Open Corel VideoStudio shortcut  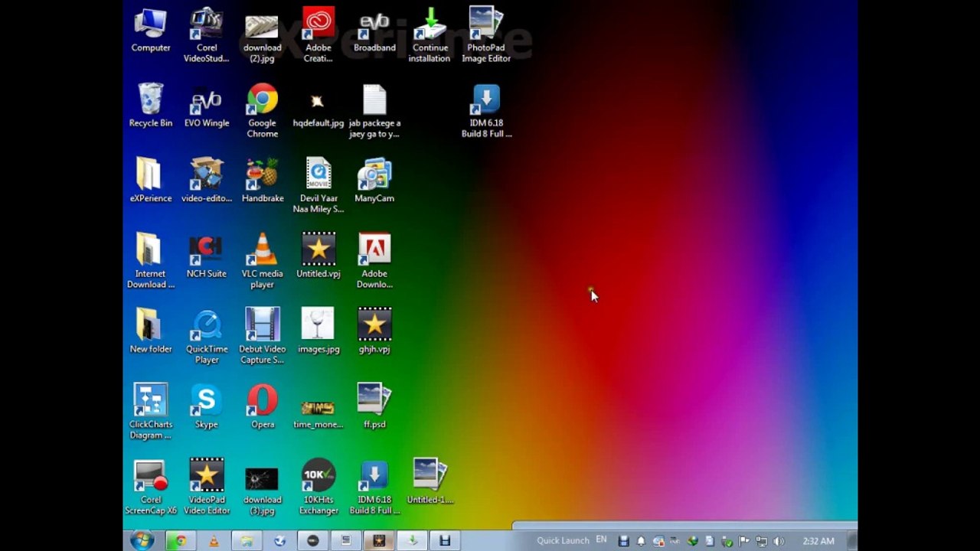pos(206,35)
